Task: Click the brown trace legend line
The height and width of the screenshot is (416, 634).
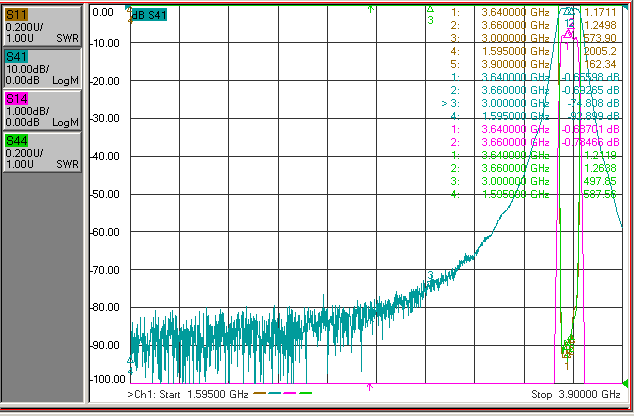Action: [x=260, y=393]
